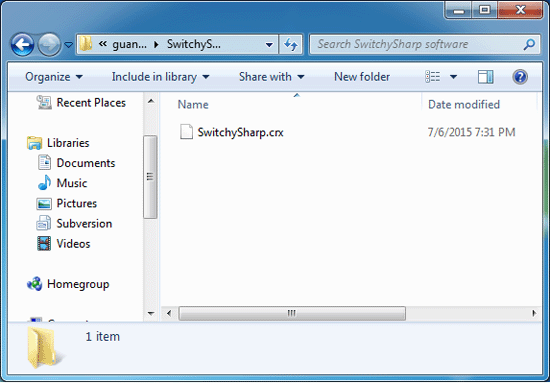Sort by the Date modified column

(464, 105)
